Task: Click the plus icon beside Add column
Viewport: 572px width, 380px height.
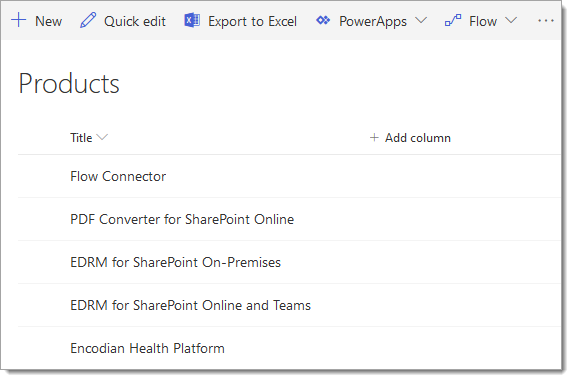Action: [x=374, y=137]
